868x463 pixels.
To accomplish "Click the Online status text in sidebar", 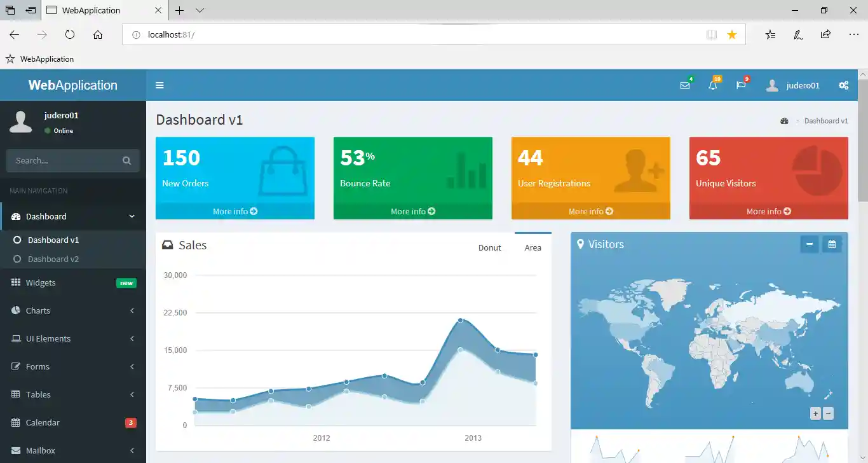I will [64, 131].
